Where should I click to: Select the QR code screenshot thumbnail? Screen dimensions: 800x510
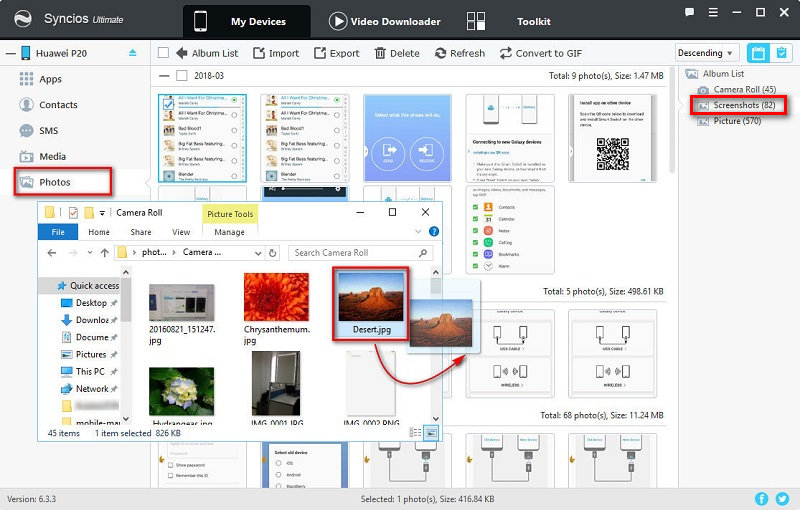pos(612,138)
